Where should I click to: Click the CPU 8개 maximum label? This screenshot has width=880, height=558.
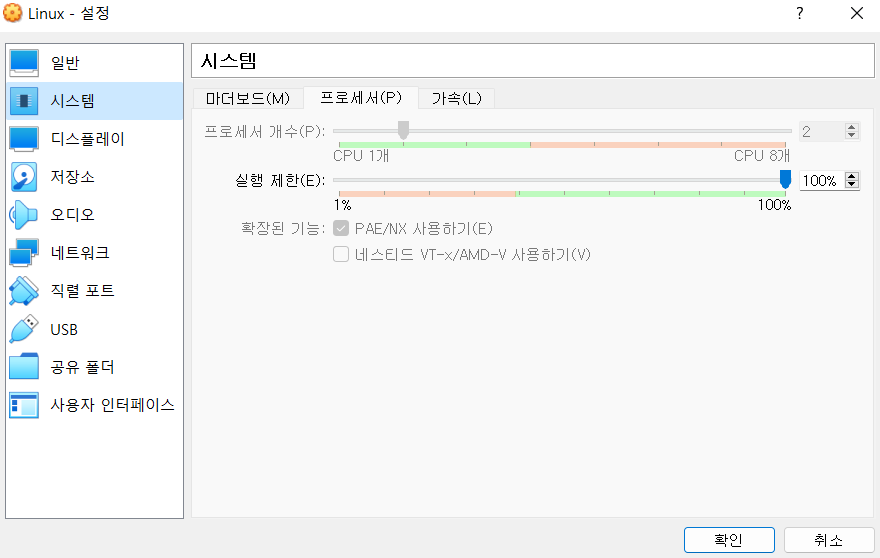(x=762, y=155)
